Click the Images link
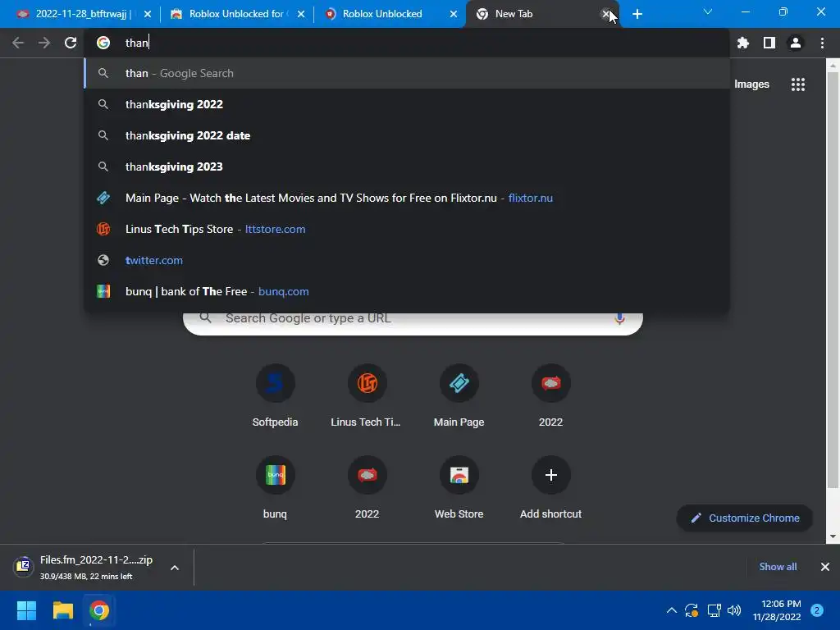Screen dimensions: 840x630 (x=751, y=84)
